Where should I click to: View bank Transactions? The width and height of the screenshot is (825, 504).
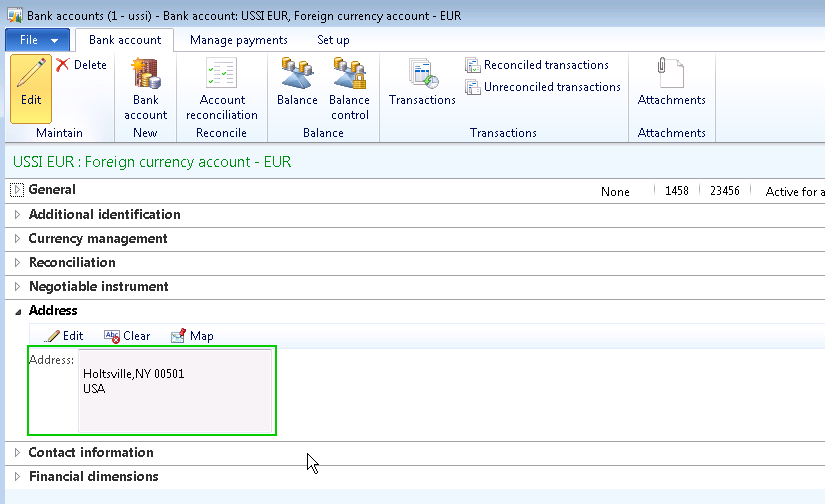pyautogui.click(x=422, y=77)
